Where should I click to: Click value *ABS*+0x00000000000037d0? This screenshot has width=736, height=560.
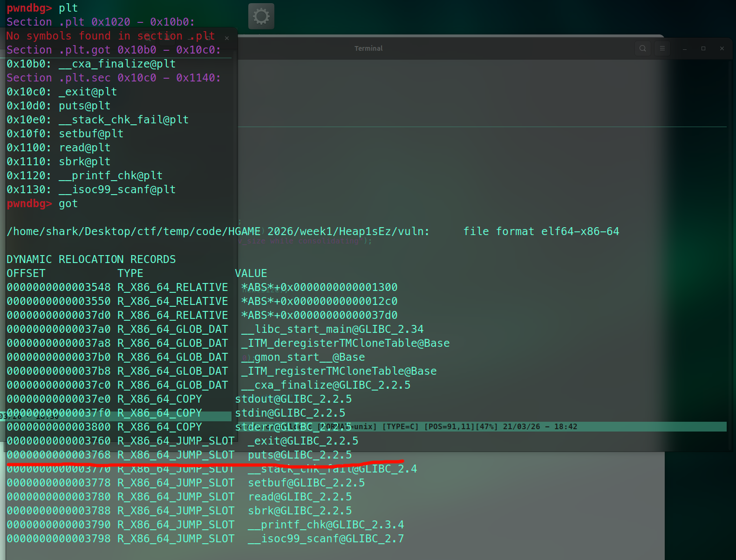tap(319, 315)
